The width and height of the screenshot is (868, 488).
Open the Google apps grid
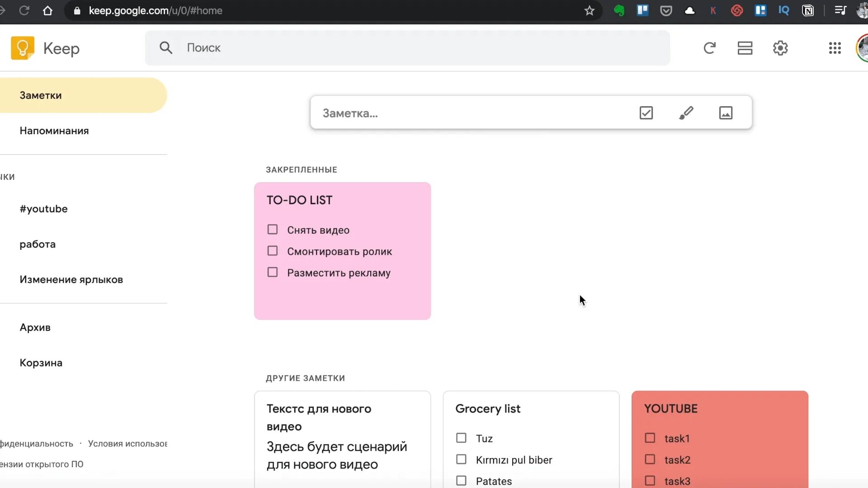[835, 48]
